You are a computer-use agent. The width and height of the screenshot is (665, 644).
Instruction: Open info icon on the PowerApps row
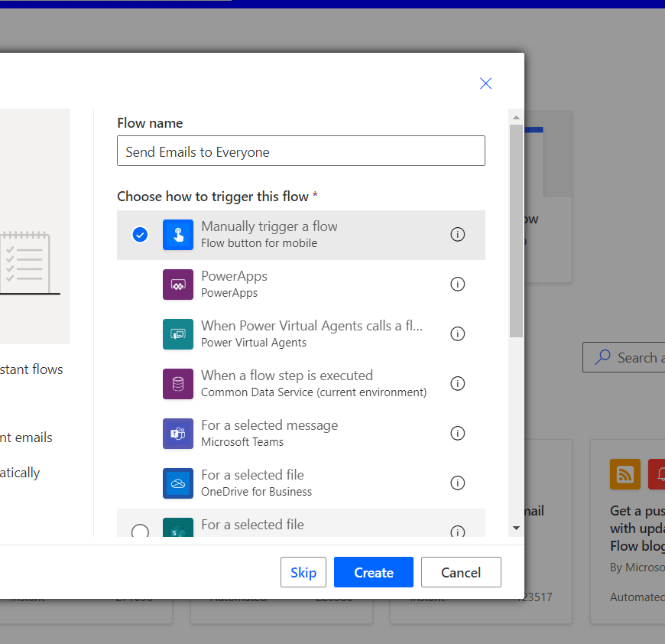point(458,284)
